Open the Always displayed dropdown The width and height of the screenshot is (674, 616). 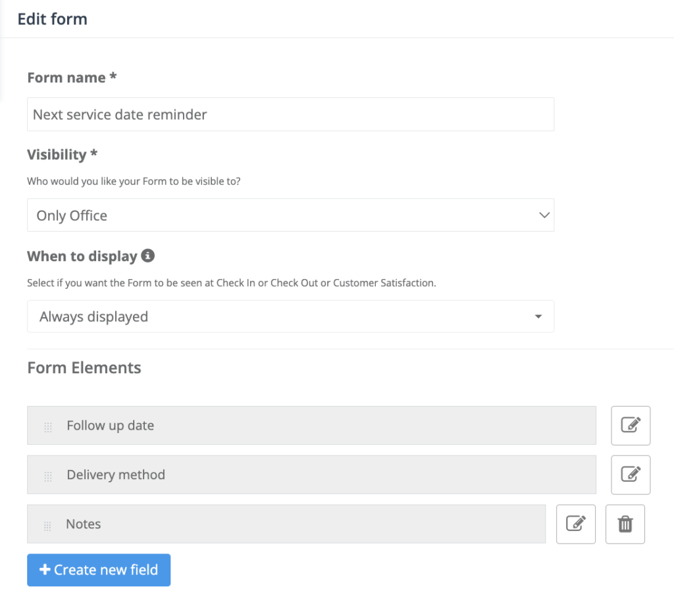290,317
